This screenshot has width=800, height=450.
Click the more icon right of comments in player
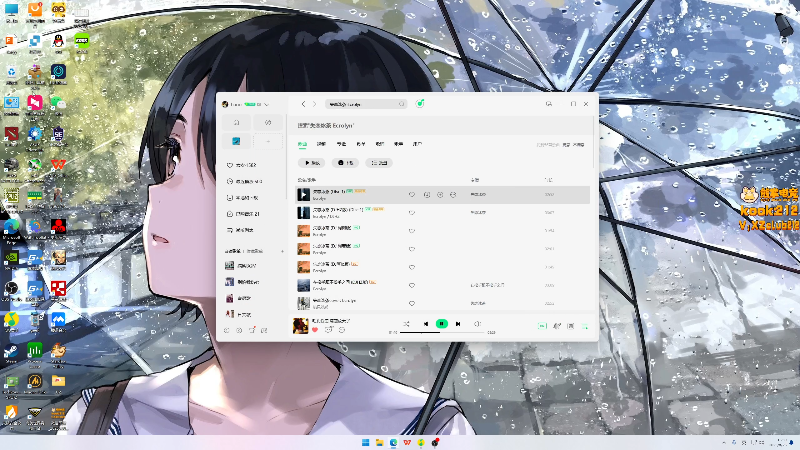342,330
